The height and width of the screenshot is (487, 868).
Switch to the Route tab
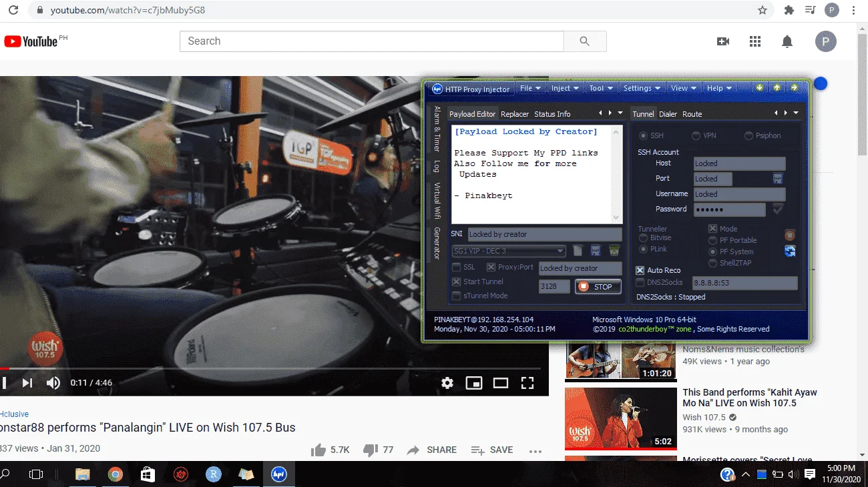click(692, 114)
